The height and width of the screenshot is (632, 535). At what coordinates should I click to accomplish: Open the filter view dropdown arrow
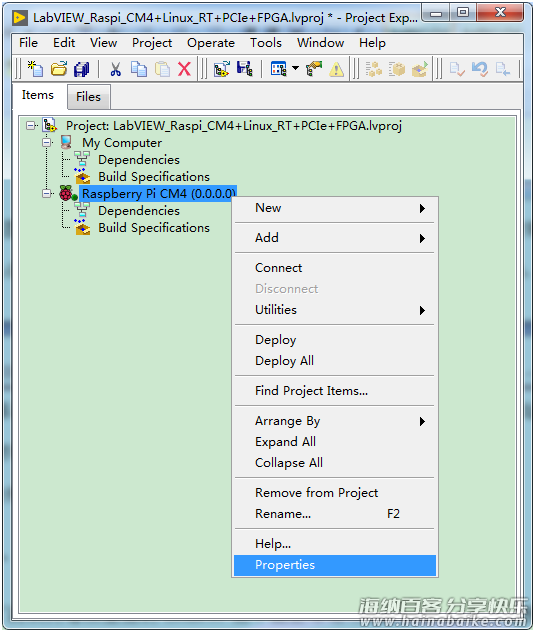(296, 68)
